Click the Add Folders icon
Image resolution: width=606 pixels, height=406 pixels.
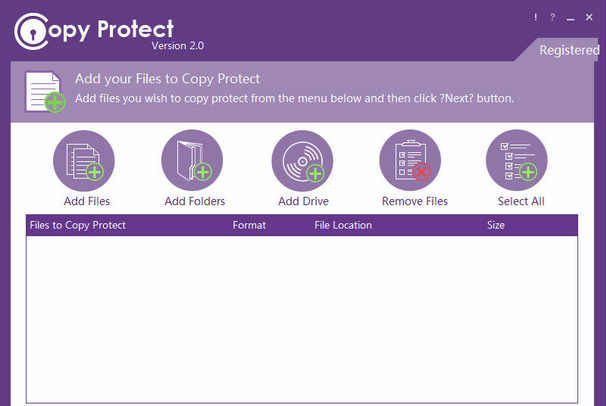pos(192,161)
